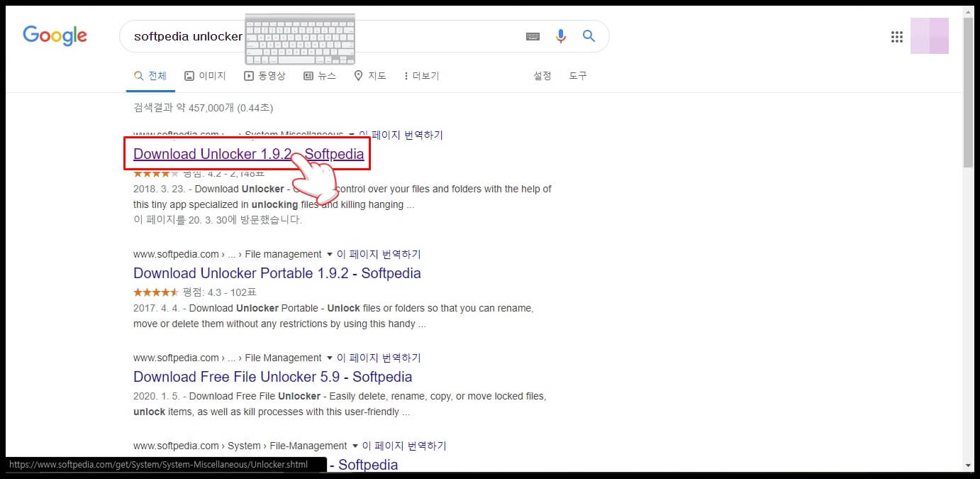Image resolution: width=980 pixels, height=479 pixels.
Task: Expand the 더보기 menu
Action: tap(421, 76)
